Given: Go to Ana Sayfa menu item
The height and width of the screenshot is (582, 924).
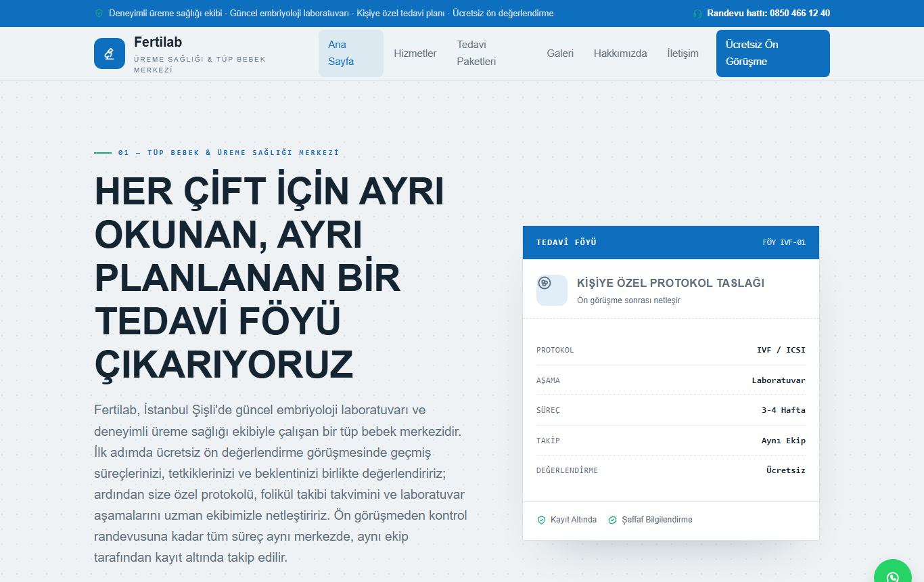Looking at the screenshot, I should point(350,53).
